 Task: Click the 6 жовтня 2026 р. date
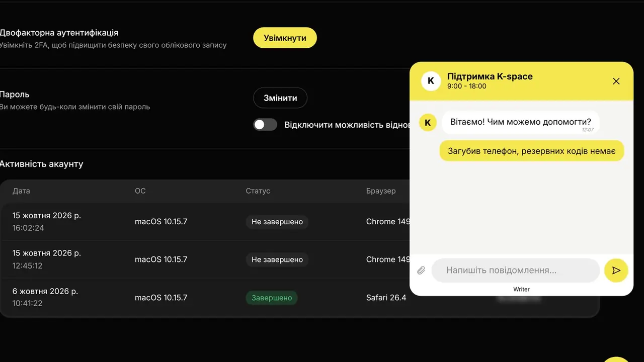45,291
